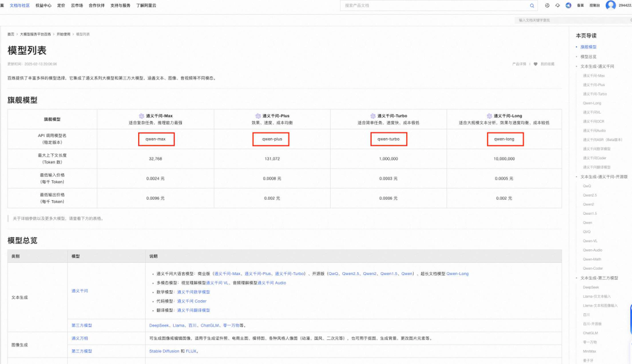Jump to MiniMax in the page guide
The width and height of the screenshot is (632, 364).
[590, 352]
